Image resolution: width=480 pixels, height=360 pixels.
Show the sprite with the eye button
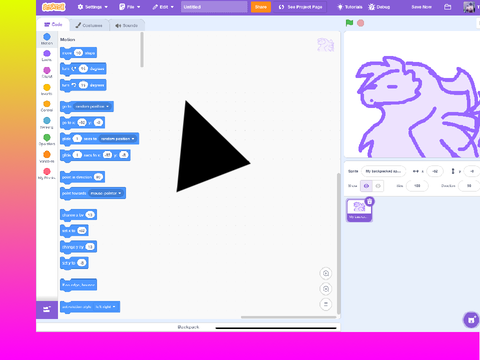(366, 186)
